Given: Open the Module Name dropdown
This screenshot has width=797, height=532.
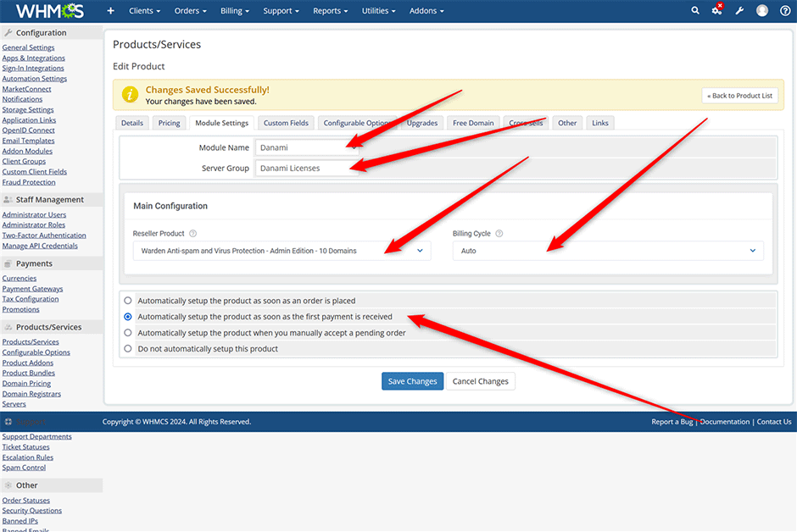Looking at the screenshot, I should point(307,147).
